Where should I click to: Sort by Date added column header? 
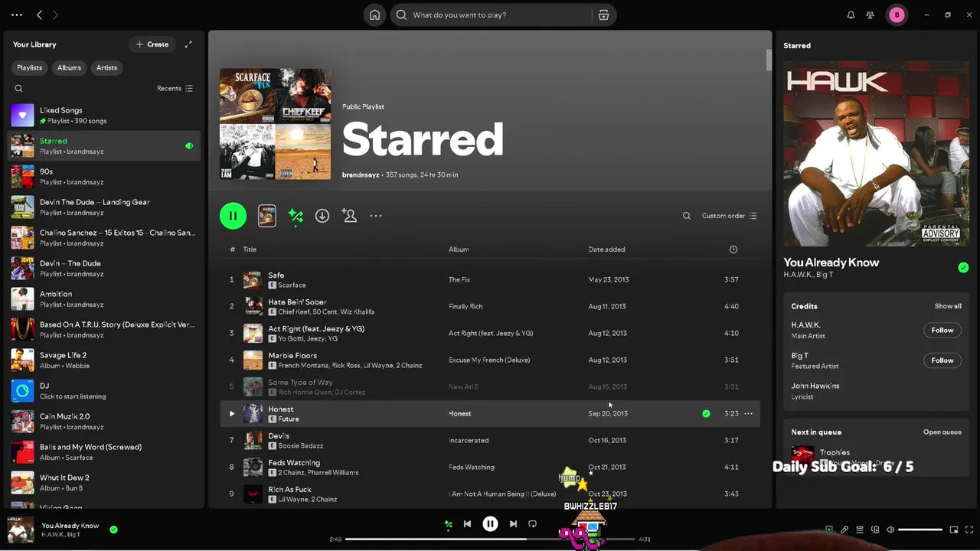606,249
